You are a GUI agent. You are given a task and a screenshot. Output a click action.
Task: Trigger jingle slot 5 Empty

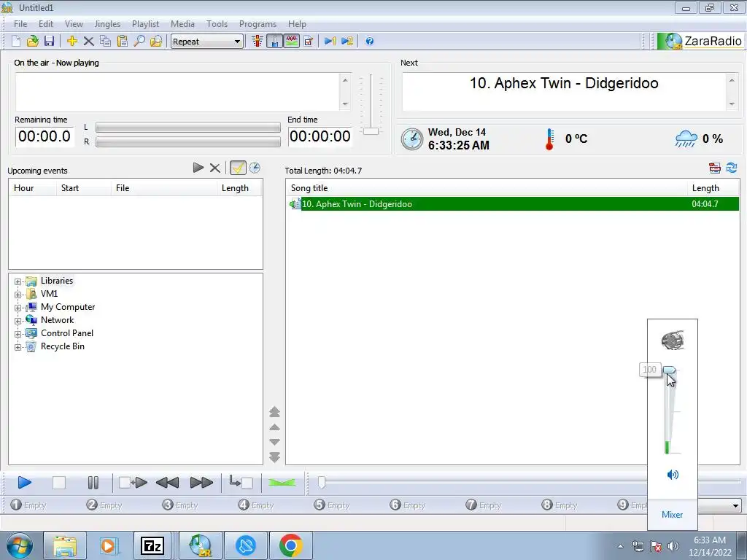point(332,505)
